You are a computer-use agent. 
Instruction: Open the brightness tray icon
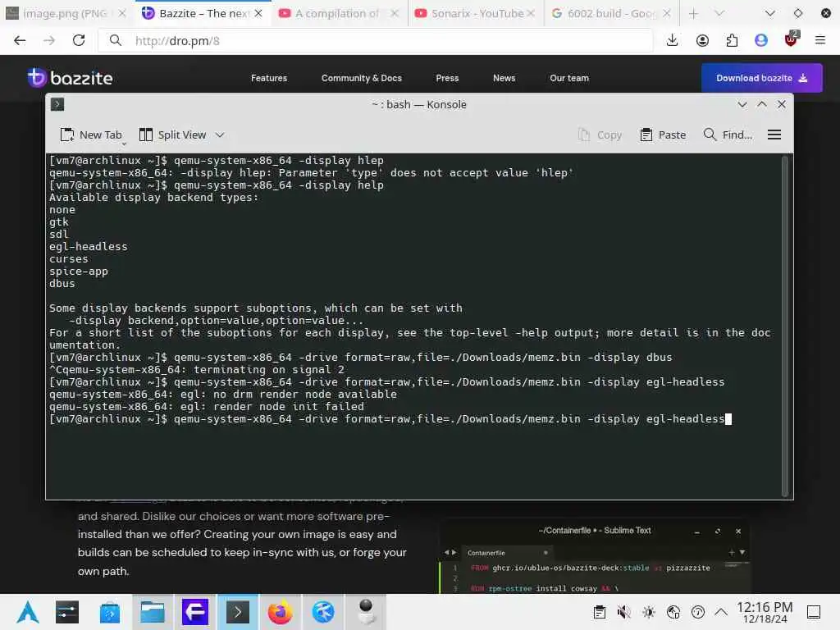click(x=649, y=612)
